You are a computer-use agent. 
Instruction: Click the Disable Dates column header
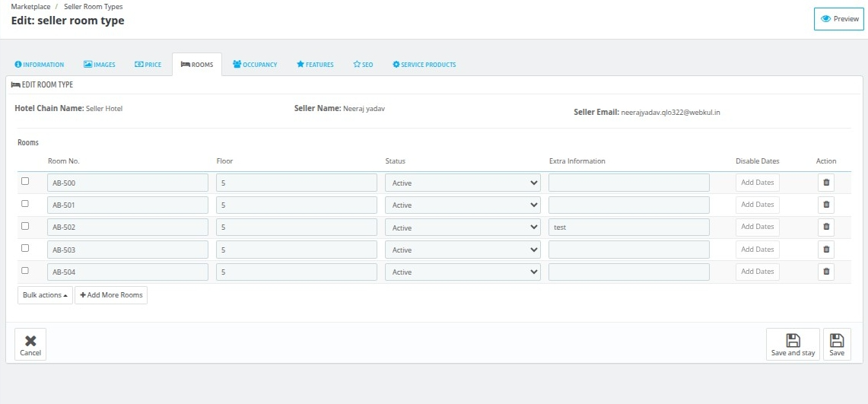click(757, 161)
